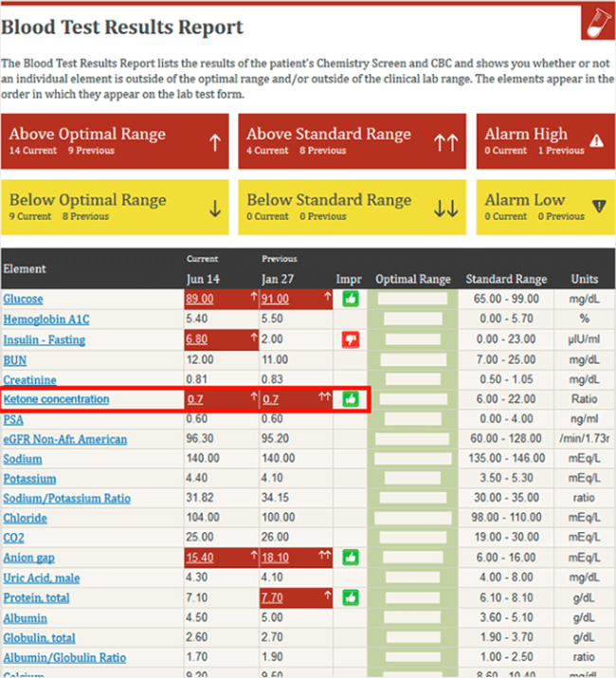Image resolution: width=616 pixels, height=678 pixels.
Task: Click the Optimal Range column header
Action: tap(413, 280)
